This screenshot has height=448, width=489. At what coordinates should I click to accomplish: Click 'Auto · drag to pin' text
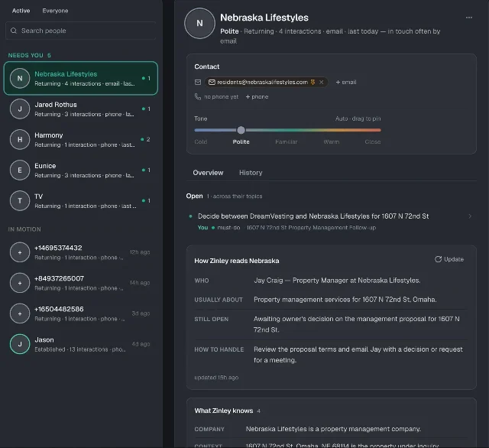pos(358,118)
